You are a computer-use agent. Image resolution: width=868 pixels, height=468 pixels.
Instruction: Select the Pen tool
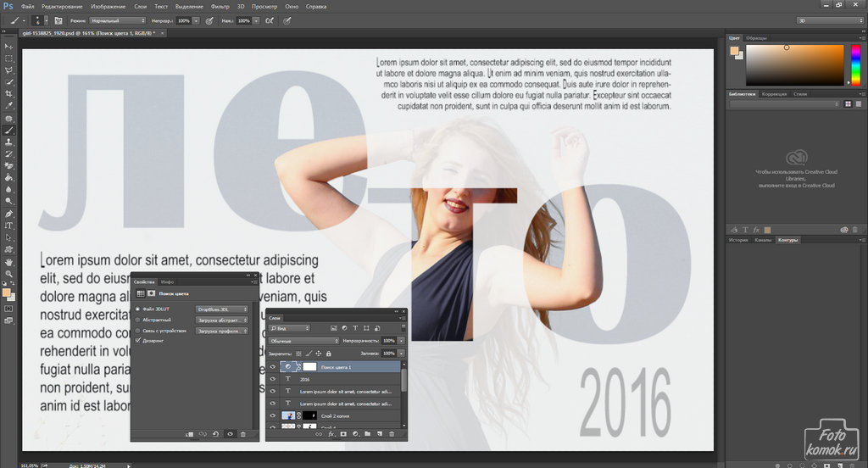pyautogui.click(x=8, y=214)
